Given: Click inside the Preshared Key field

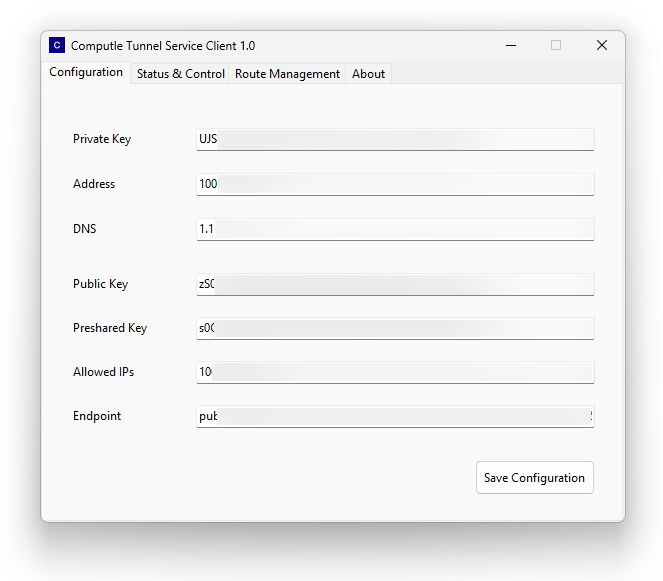Looking at the screenshot, I should (x=395, y=328).
